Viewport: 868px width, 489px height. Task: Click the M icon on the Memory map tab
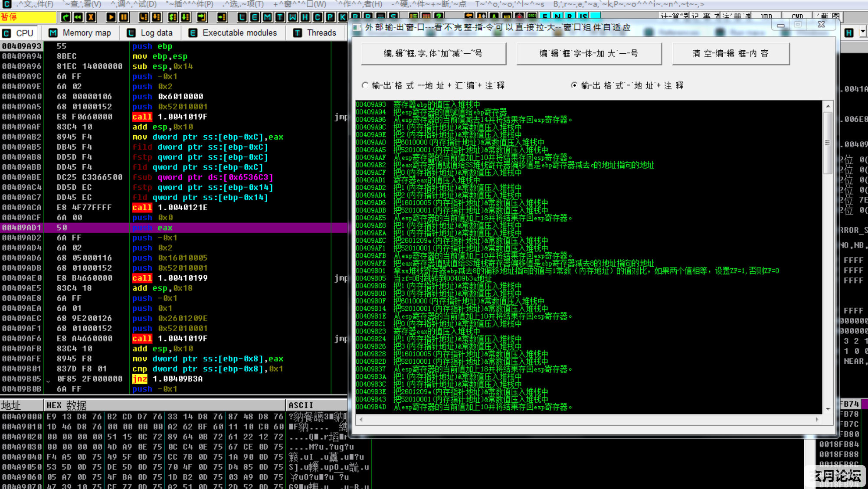click(x=53, y=33)
